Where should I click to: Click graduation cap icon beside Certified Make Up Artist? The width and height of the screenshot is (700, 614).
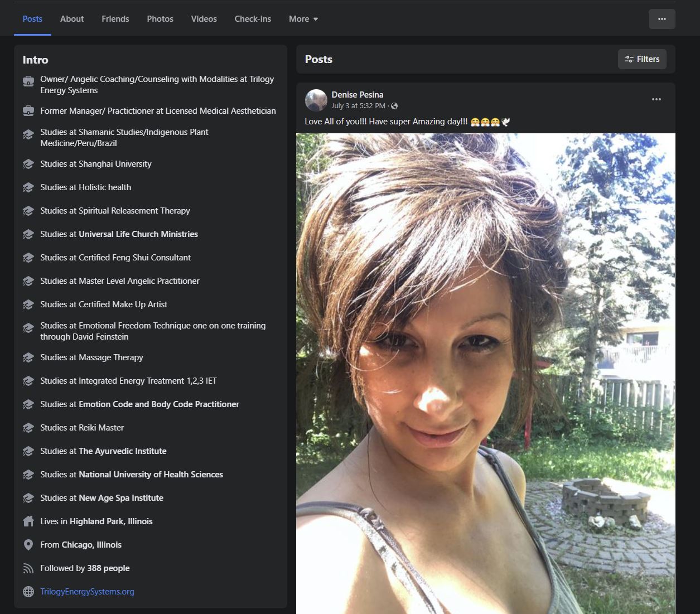tap(28, 304)
